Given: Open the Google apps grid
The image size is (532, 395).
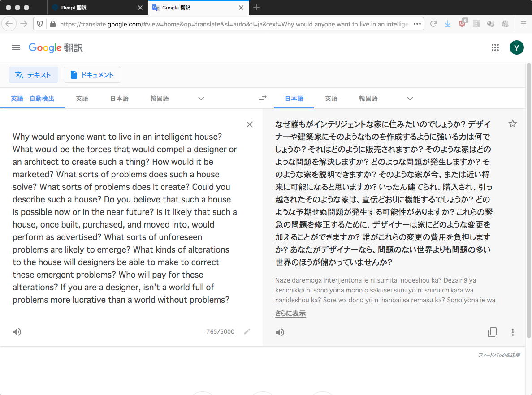Looking at the screenshot, I should coord(495,47).
